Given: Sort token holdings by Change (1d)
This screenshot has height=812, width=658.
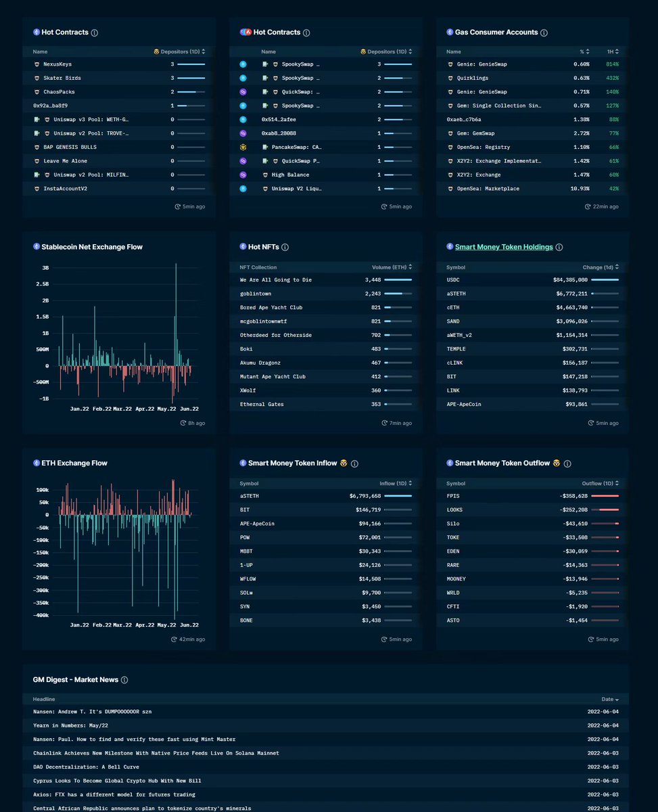Looking at the screenshot, I should [601, 267].
